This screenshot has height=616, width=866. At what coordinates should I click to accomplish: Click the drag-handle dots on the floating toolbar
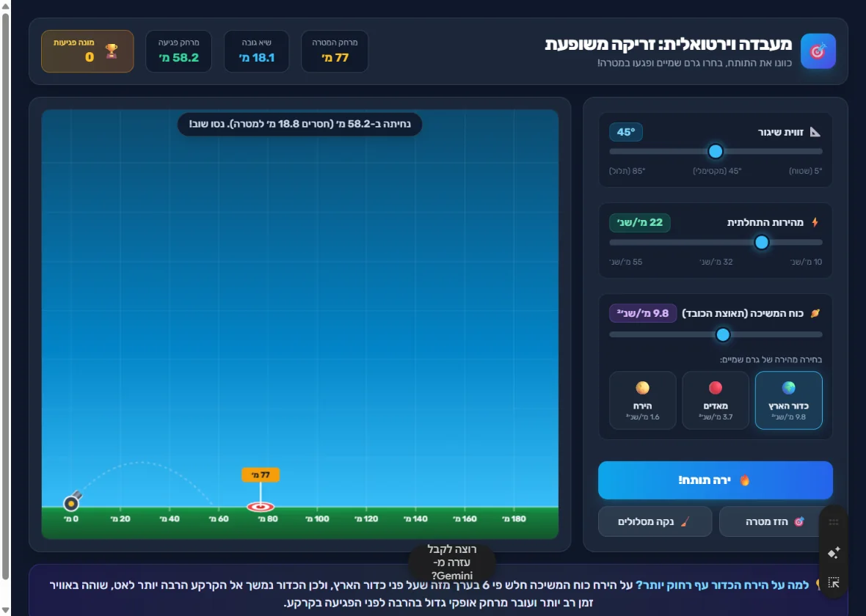[834, 522]
